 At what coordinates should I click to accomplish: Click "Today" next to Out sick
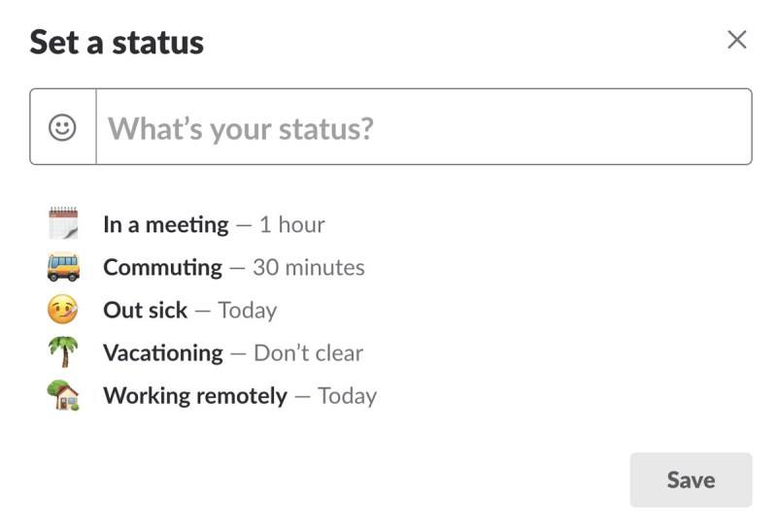coord(248,311)
